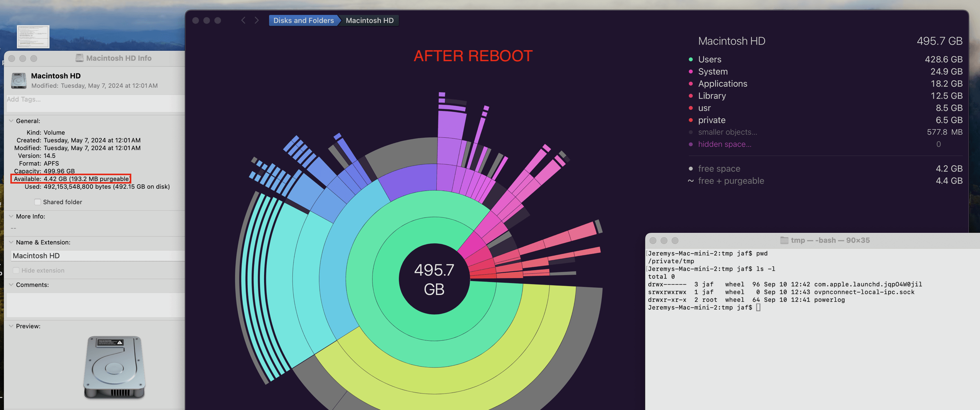This screenshot has width=980, height=410.
Task: Select the free + purgeable row
Action: [825, 181]
